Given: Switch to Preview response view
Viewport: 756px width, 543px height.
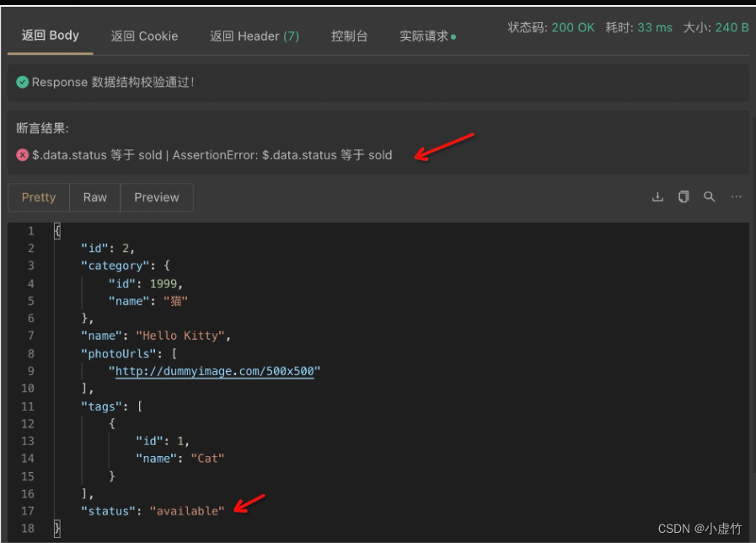Looking at the screenshot, I should coord(157,197).
